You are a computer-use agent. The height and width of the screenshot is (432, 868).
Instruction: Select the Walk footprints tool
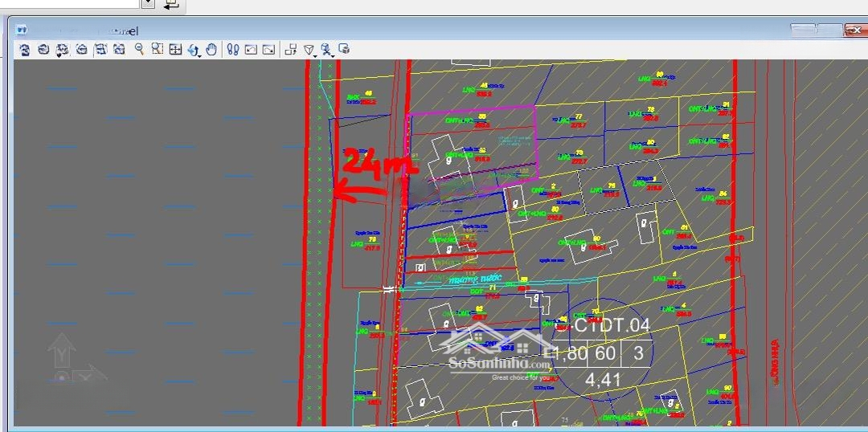[232, 50]
